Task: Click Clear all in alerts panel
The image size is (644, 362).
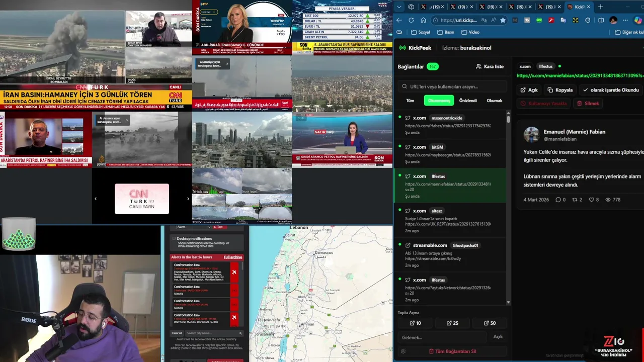Action: point(177,333)
